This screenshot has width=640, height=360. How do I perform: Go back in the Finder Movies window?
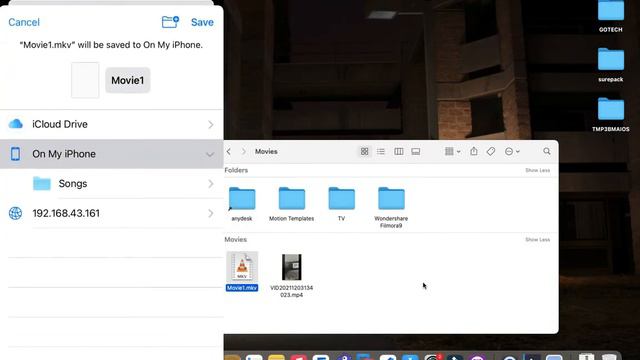coord(229,151)
